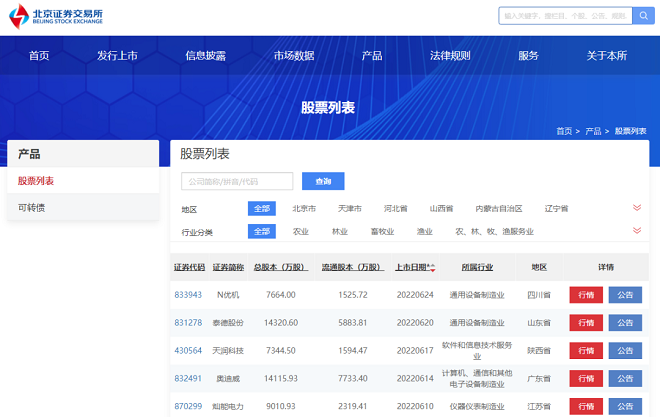The width and height of the screenshot is (660, 417).
Task: Open the 市场数据 navigation menu
Action: click(294, 55)
